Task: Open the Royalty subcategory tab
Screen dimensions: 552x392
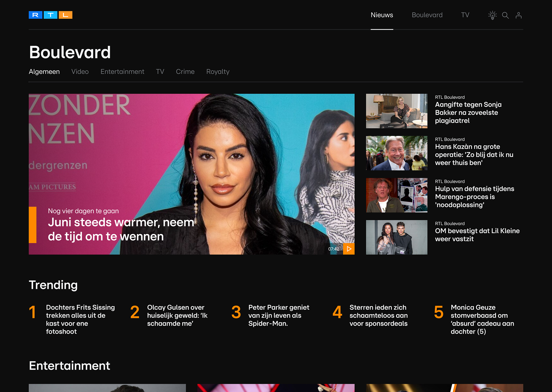Action: pos(218,72)
